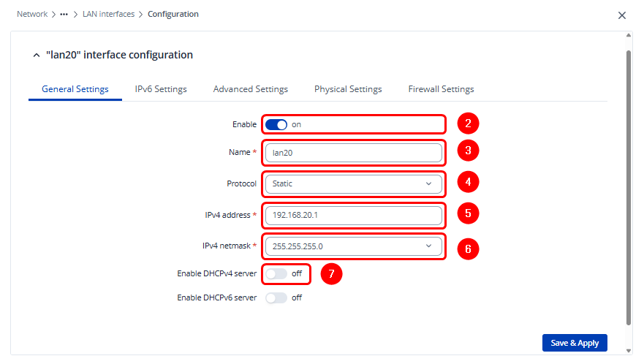Screen dimensions: 644x364
Task: Turn on the DHCPv6 server switch
Action: point(276,297)
